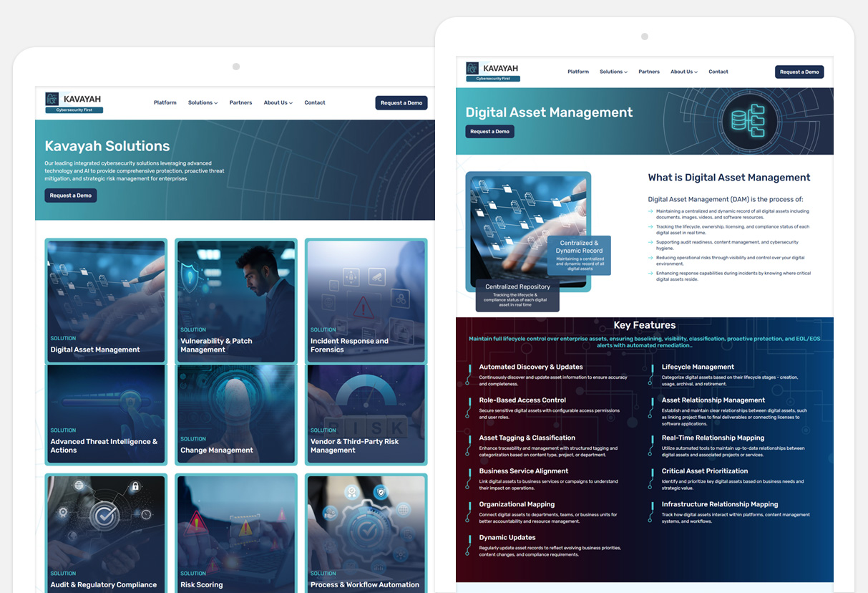Open the Incident Response and Forensics card
This screenshot has height=593, width=868.
[x=366, y=301]
